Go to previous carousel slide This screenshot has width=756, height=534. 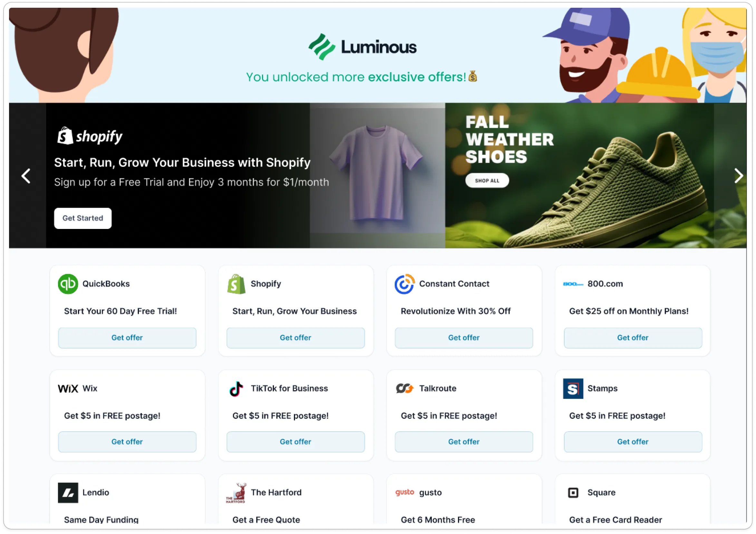(x=26, y=176)
